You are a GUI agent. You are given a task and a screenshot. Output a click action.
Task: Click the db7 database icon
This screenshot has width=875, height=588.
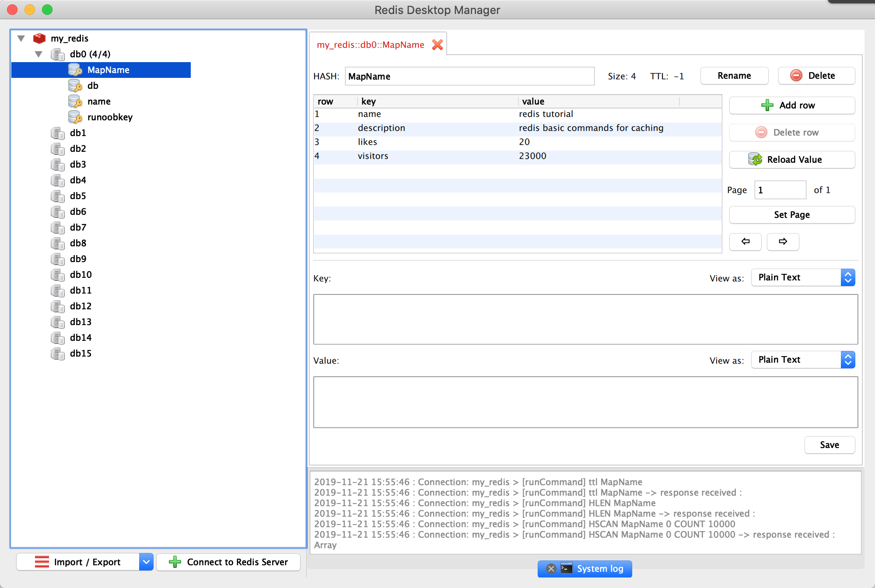pos(58,227)
